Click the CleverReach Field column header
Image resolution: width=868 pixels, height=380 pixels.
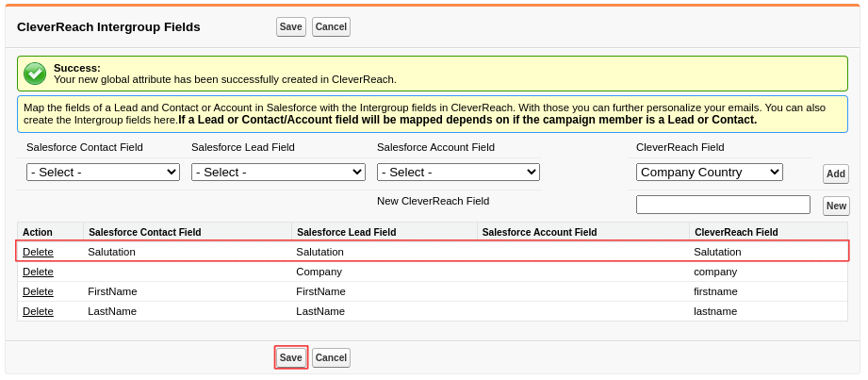[x=736, y=232]
